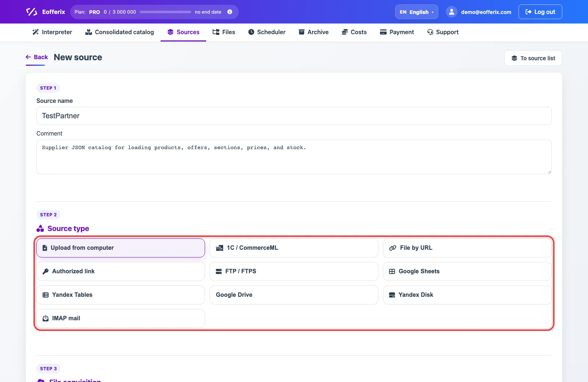Viewport: 588px width, 382px height.
Task: Choose Yandex Disk source type
Action: pyautogui.click(x=467, y=295)
